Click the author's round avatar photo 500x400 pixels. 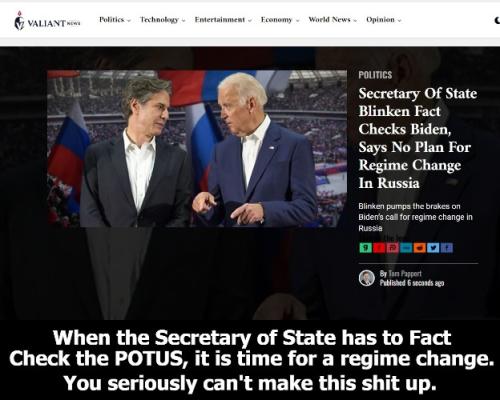pos(367,278)
